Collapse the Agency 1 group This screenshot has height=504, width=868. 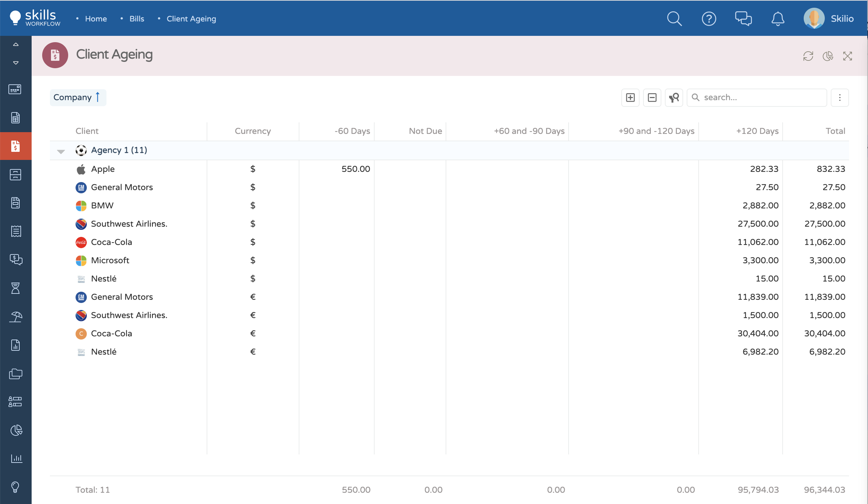point(61,151)
